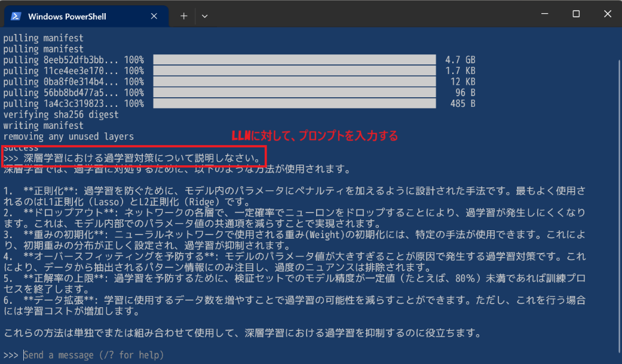Click the 'removing any unused layers' line

[69, 136]
